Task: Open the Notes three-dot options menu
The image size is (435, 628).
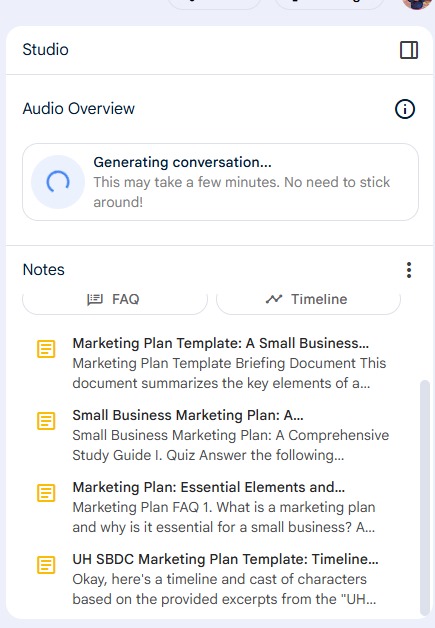Action: click(409, 270)
